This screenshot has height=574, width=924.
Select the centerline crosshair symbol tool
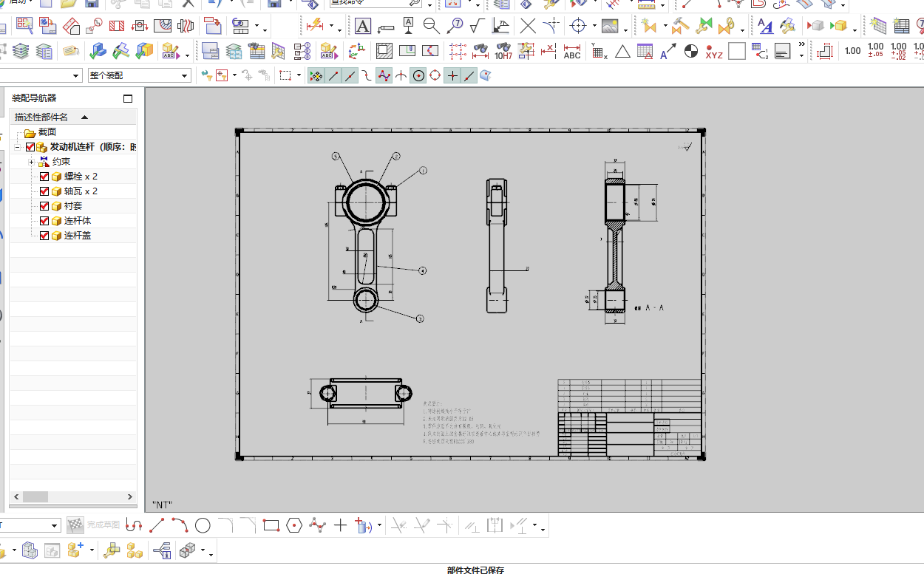(578, 27)
